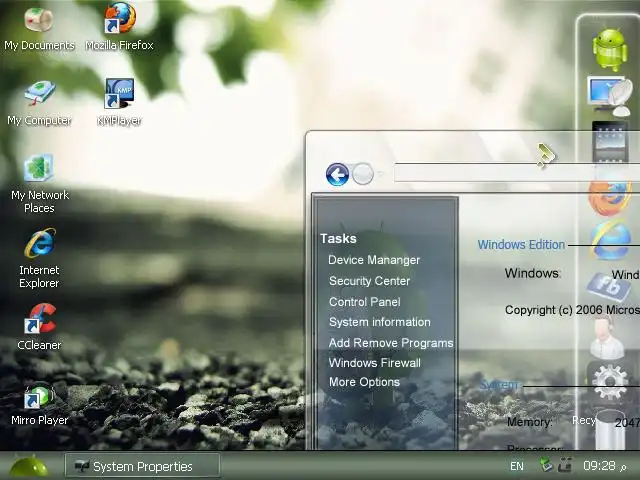The width and height of the screenshot is (640, 480).
Task: Click the address bar field
Action: pyautogui.click(x=517, y=173)
